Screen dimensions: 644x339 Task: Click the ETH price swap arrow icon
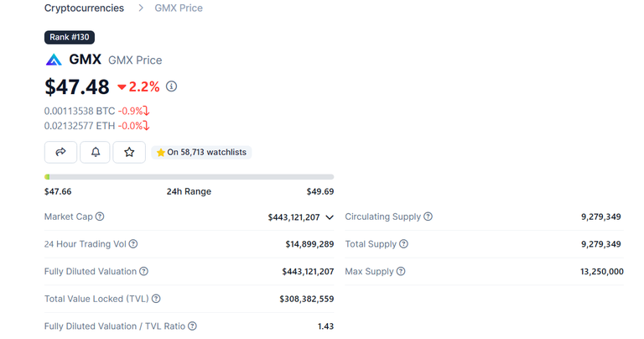pyautogui.click(x=146, y=126)
